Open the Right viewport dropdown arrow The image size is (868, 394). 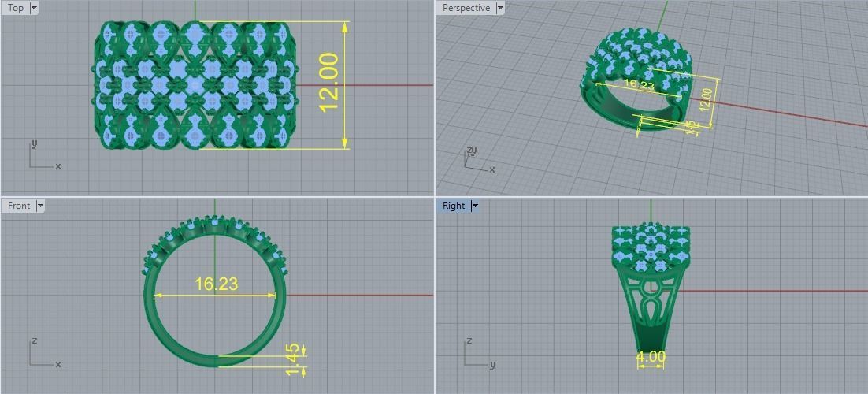tap(474, 206)
